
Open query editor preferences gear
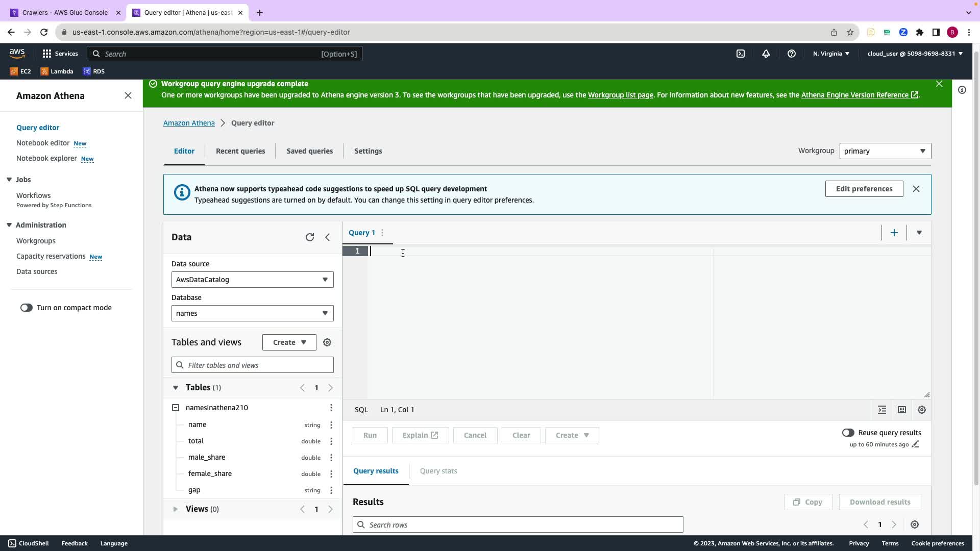[x=922, y=410]
